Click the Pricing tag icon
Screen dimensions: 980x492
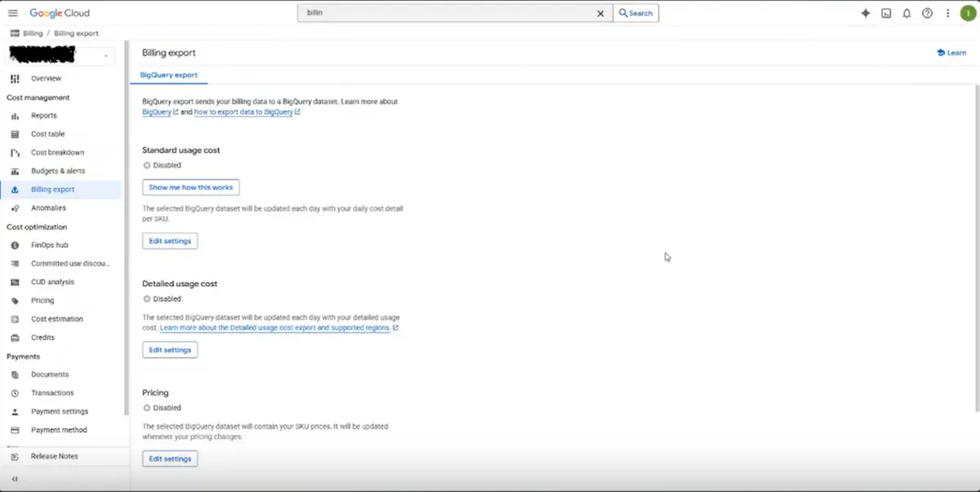(15, 301)
